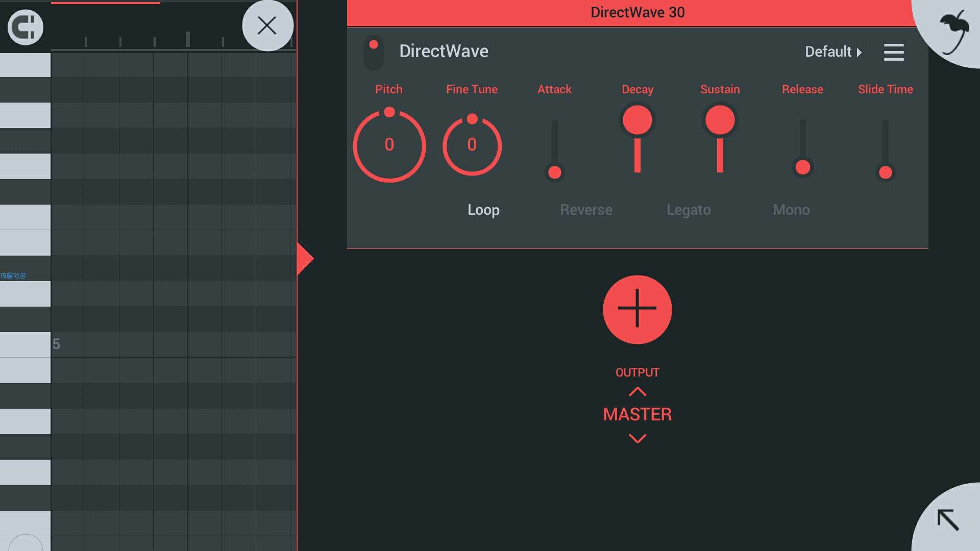The image size is (980, 551).
Task: Click the Slide Time slider handle
Action: 886,172
